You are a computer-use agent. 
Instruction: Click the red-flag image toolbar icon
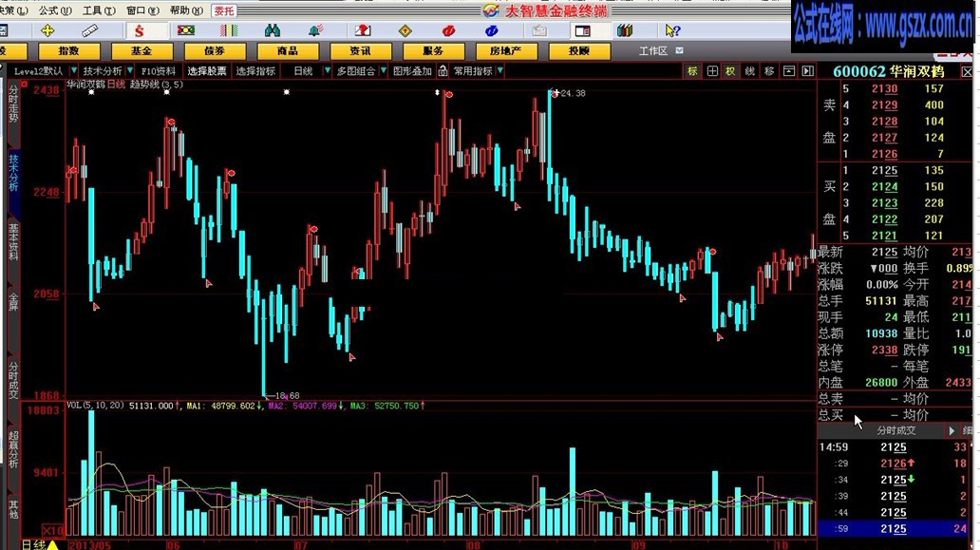pos(363,30)
